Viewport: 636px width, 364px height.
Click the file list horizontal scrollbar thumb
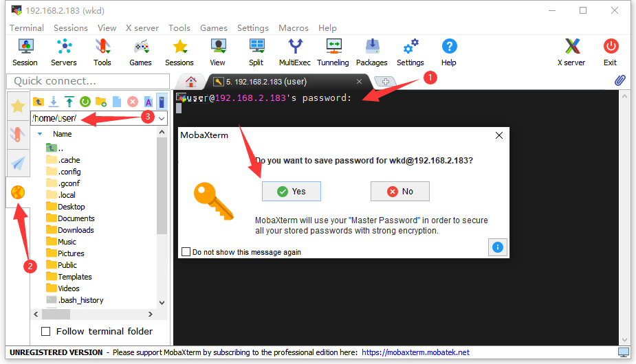tap(56, 314)
